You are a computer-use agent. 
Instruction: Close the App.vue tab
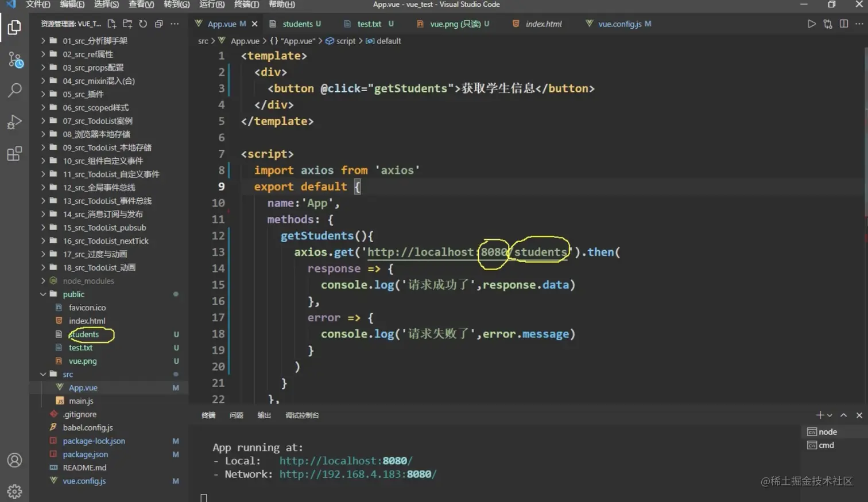tap(254, 24)
